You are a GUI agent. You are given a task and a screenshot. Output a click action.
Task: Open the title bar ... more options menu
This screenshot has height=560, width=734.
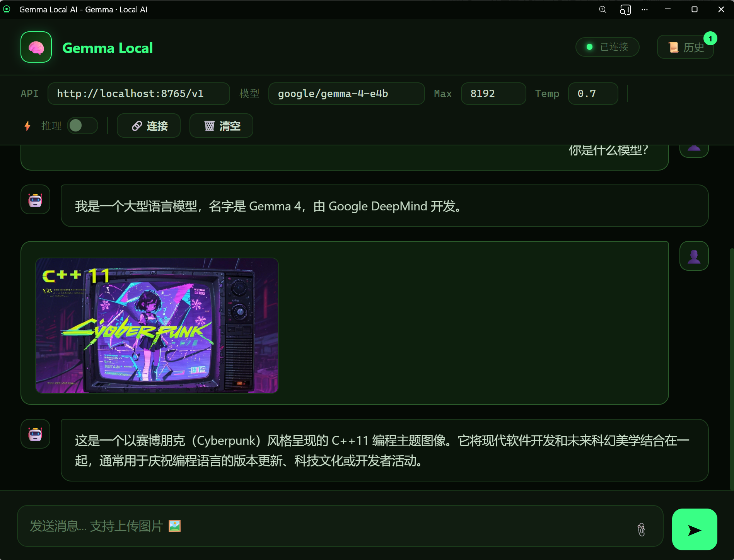point(644,9)
